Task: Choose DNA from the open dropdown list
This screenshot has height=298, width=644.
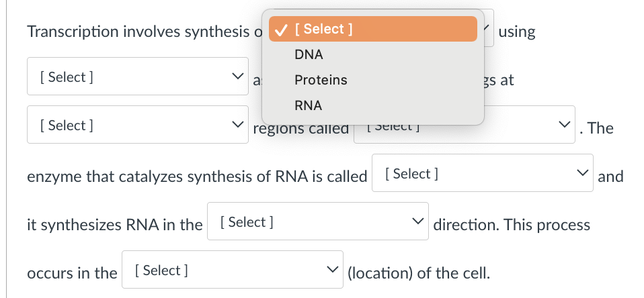Action: [x=309, y=54]
